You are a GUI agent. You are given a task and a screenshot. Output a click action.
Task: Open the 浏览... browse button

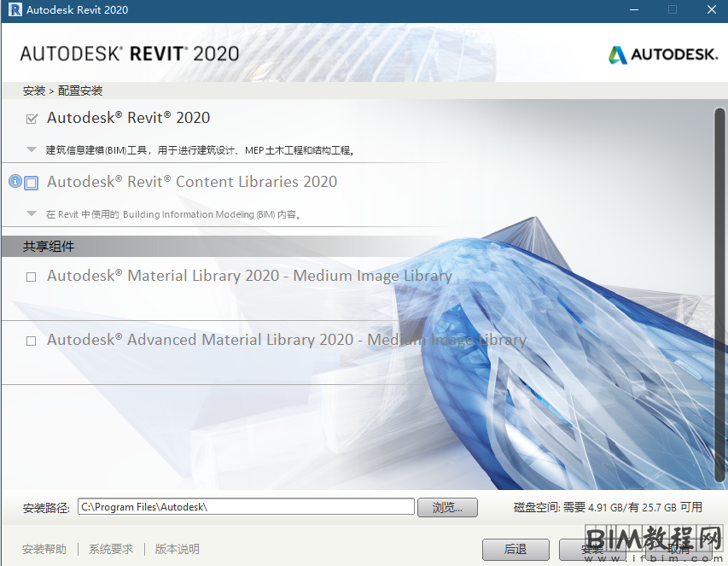point(447,507)
